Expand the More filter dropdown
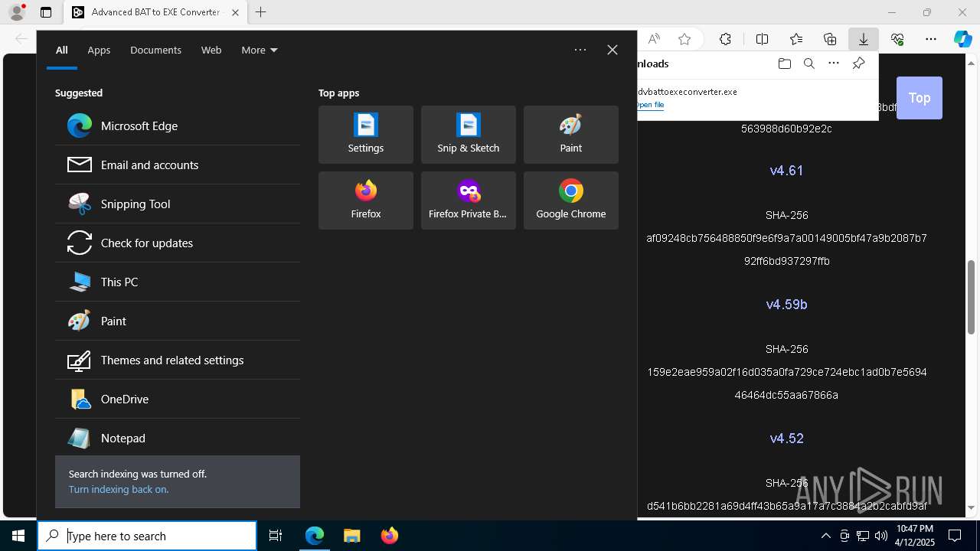Screen dimensions: 980x551 click(260, 50)
